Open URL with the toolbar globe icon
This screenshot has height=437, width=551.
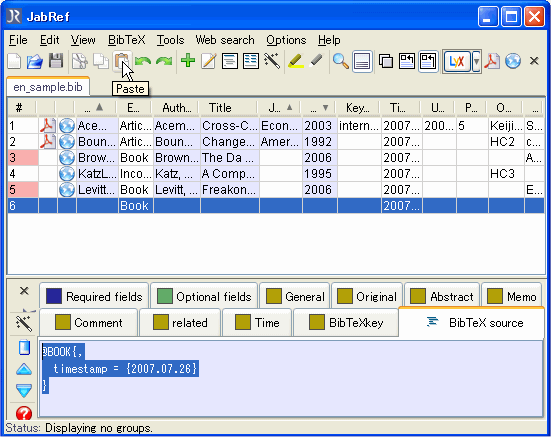[513, 61]
